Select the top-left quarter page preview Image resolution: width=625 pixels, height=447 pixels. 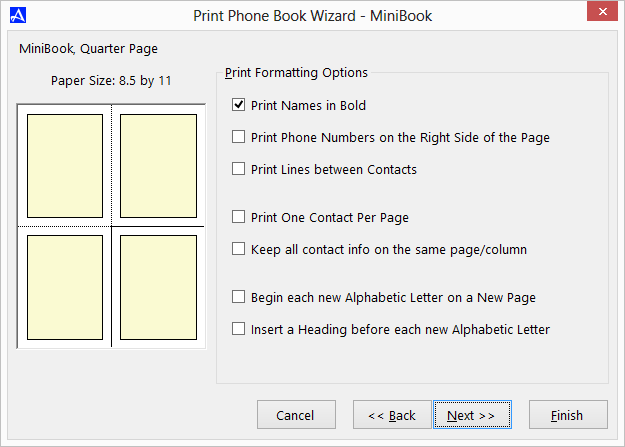pyautogui.click(x=65, y=165)
